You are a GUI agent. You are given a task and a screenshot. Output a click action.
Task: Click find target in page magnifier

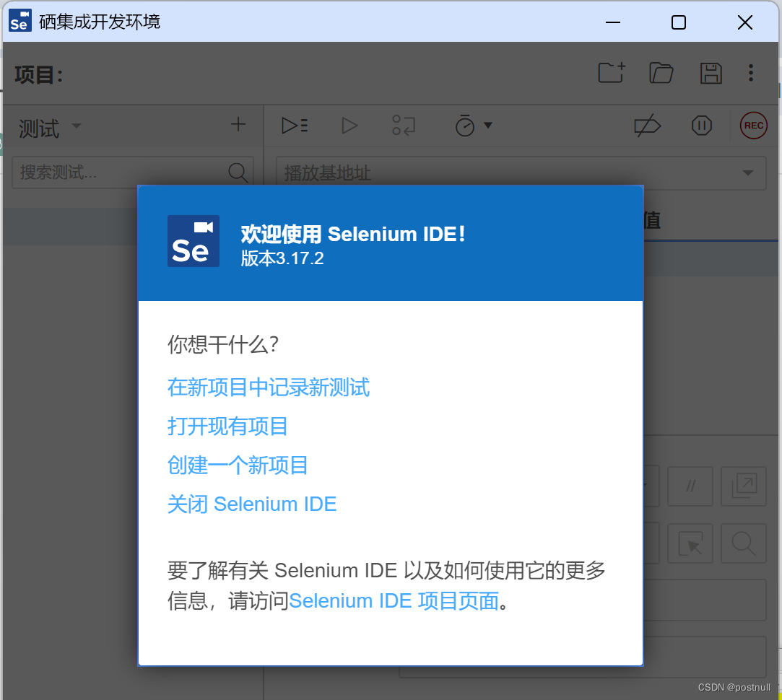pos(744,543)
